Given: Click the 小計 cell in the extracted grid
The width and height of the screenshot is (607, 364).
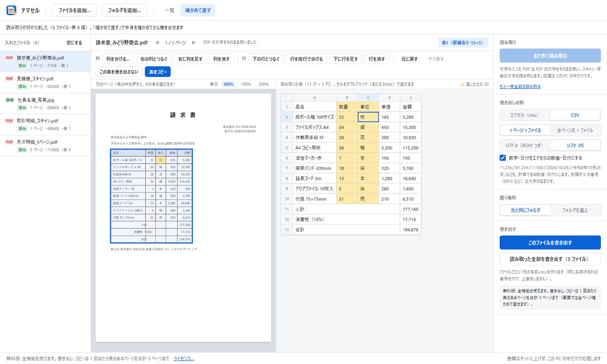Looking at the screenshot, I should 345,209.
